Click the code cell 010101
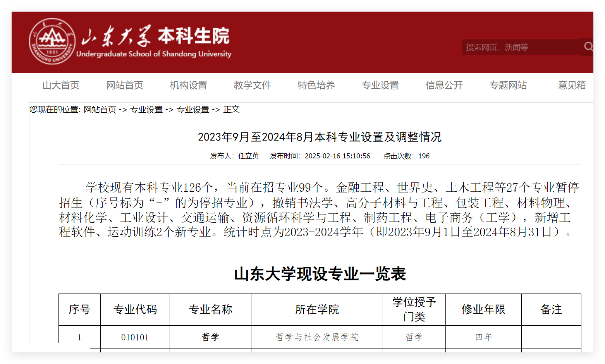 [x=135, y=337]
